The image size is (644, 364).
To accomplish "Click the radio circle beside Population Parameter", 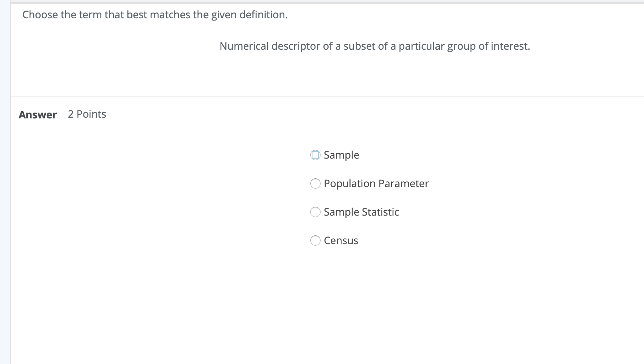I will pyautogui.click(x=315, y=183).
